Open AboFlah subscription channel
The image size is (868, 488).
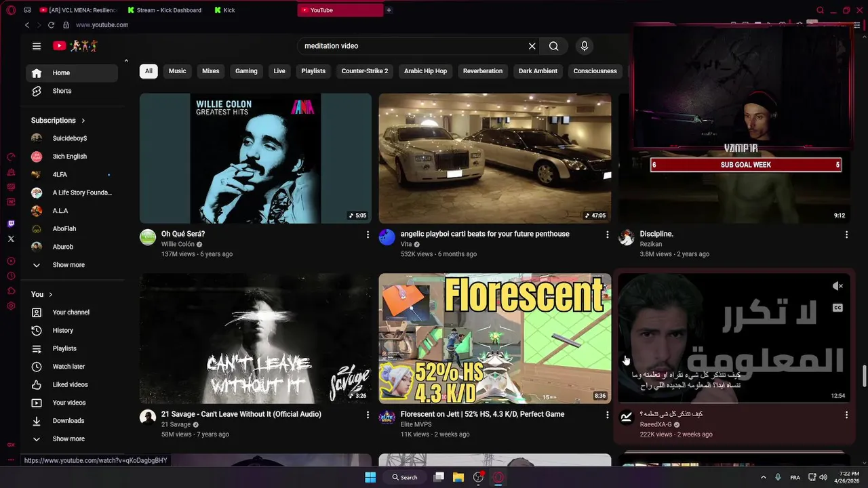tap(72, 229)
